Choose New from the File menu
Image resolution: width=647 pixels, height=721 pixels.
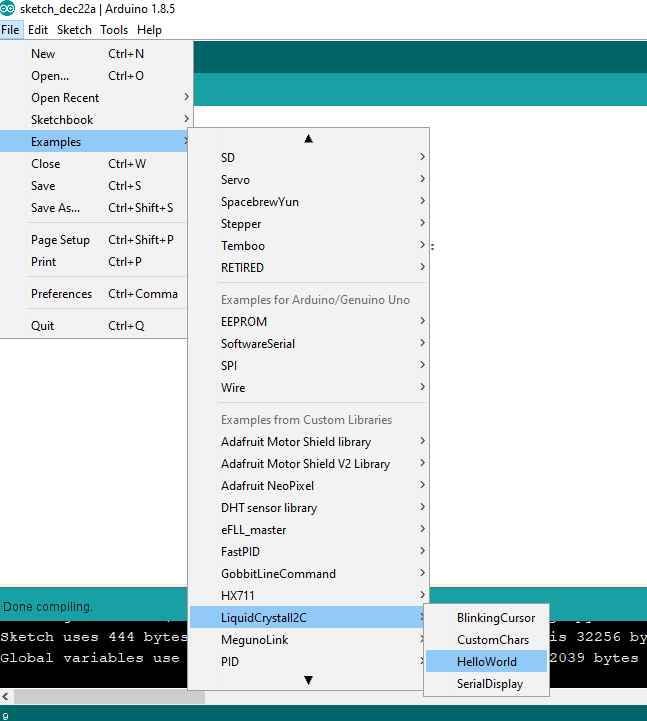[96, 54]
